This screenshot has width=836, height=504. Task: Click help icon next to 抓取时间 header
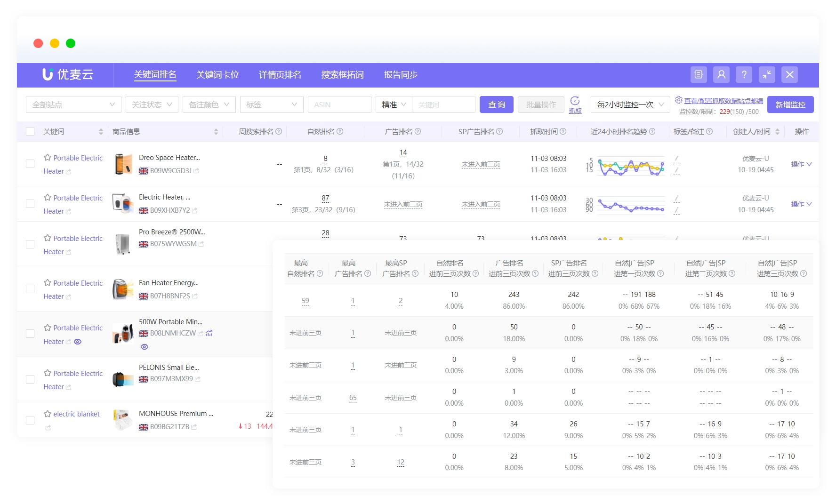click(563, 132)
